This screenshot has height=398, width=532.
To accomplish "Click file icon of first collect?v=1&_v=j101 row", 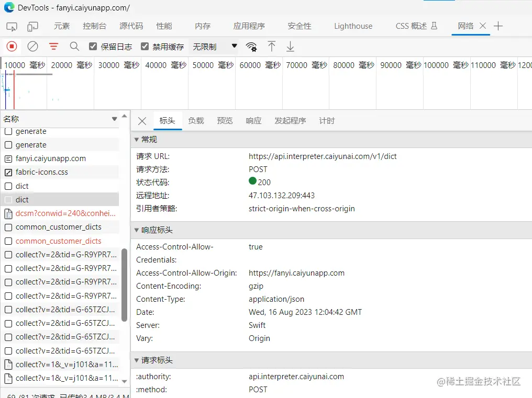I will 8,365.
